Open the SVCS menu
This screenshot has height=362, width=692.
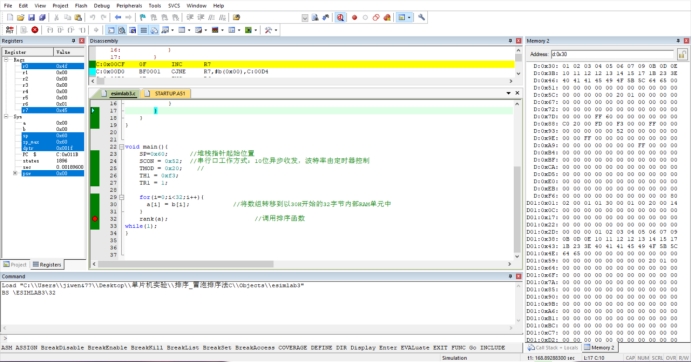[174, 6]
